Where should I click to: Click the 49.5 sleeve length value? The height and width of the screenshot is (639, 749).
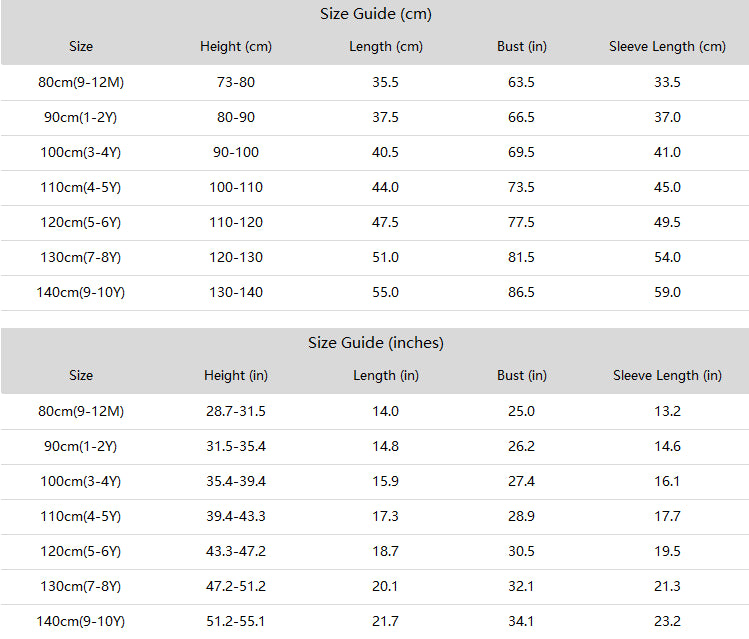(667, 222)
